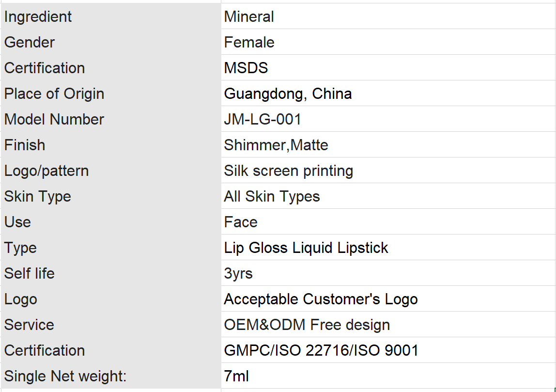The width and height of the screenshot is (556, 392).
Task: Select the 3yrs shelf life cell
Action: click(x=388, y=273)
